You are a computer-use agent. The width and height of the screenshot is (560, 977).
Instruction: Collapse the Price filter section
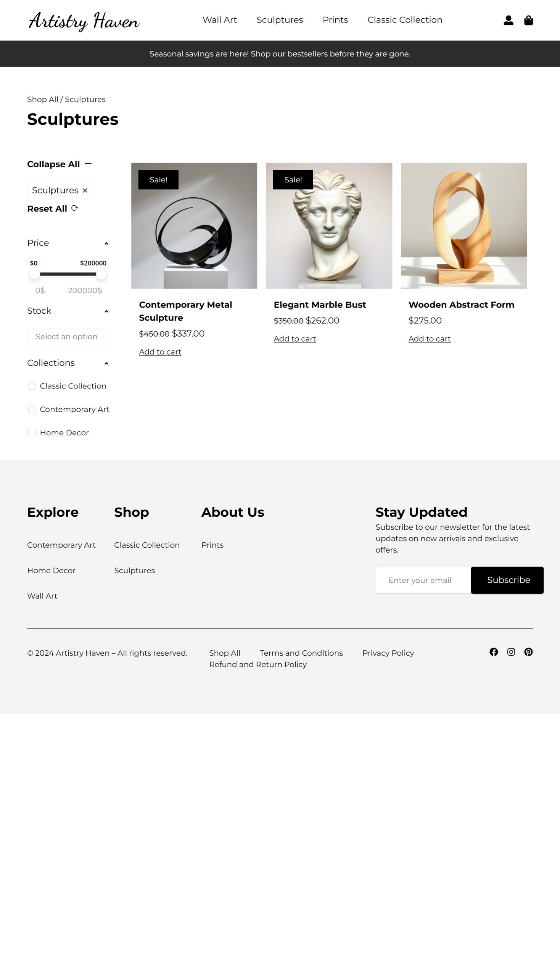tap(106, 243)
